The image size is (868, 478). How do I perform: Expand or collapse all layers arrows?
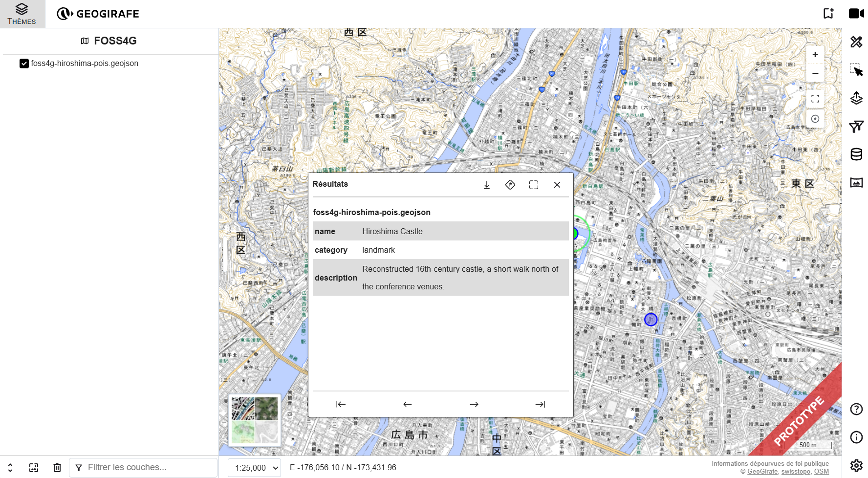click(x=10, y=468)
